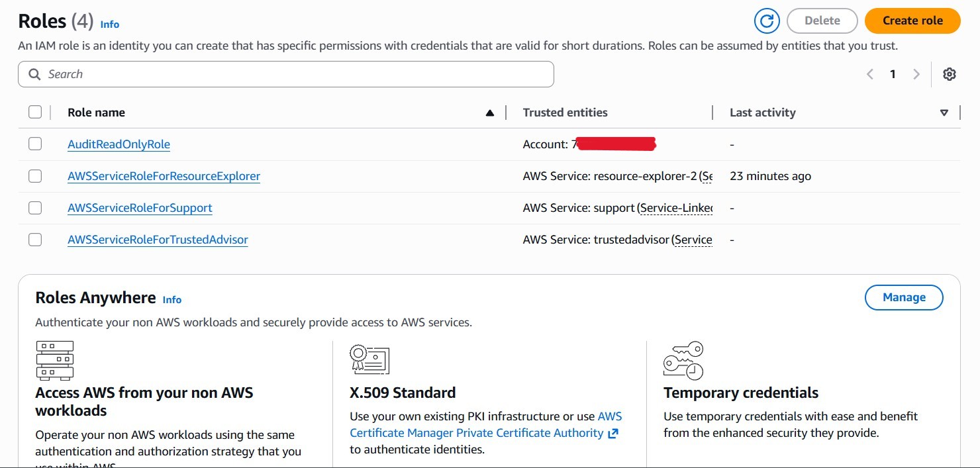
Task: Click the X.509 Standard certificate icon
Action: pyautogui.click(x=369, y=359)
